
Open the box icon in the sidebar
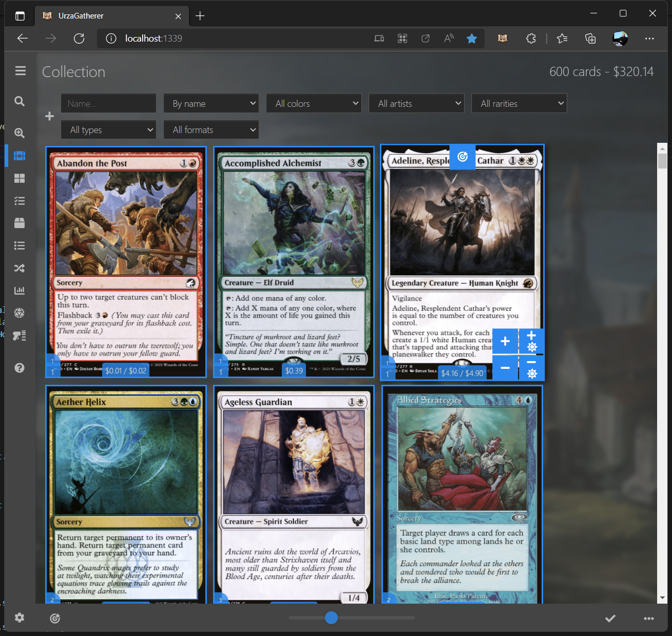pos(20,223)
